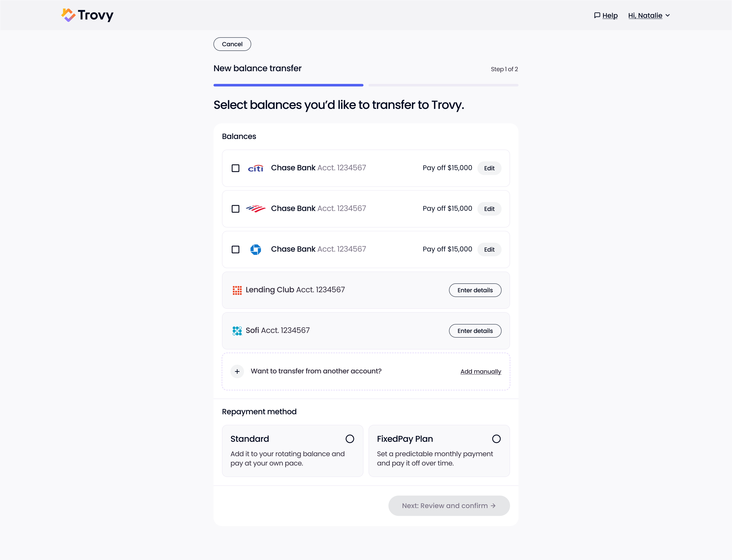Click the Cancel button
The image size is (732, 560).
coord(232,44)
